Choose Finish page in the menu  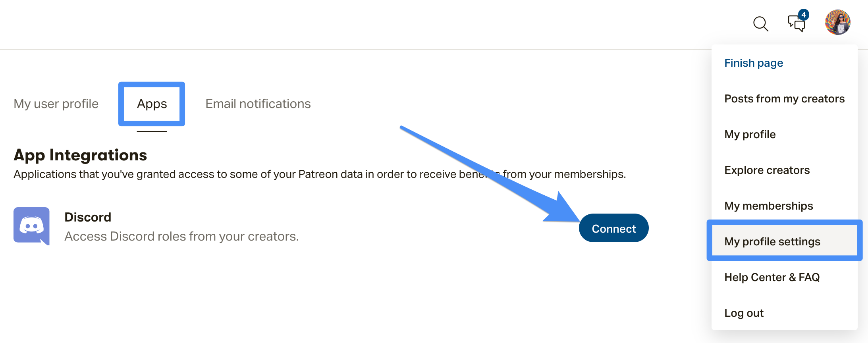coord(754,63)
